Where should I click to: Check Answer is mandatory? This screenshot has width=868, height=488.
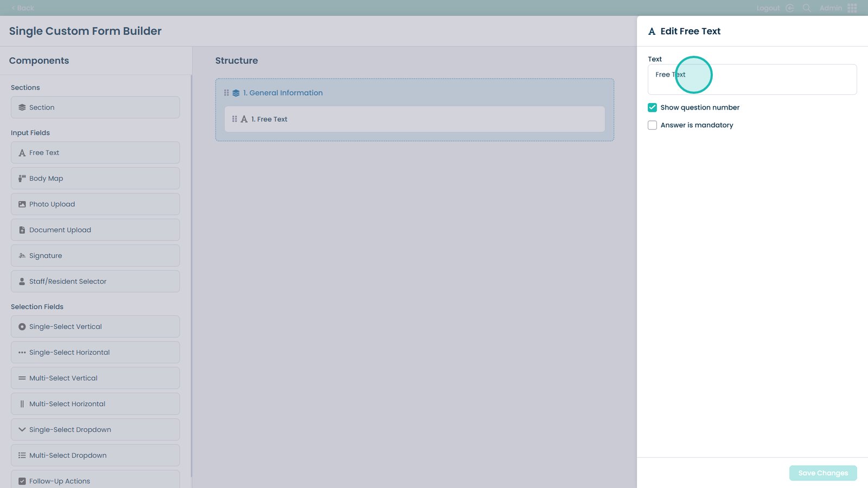(x=653, y=125)
